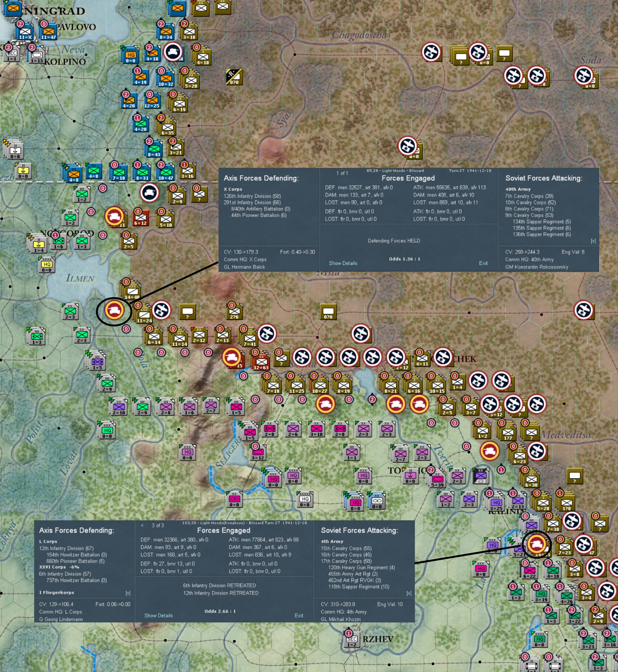Click '291st Infantry Division (66)' in defenders list
Screen dimensions: 618x672
click(x=252, y=202)
